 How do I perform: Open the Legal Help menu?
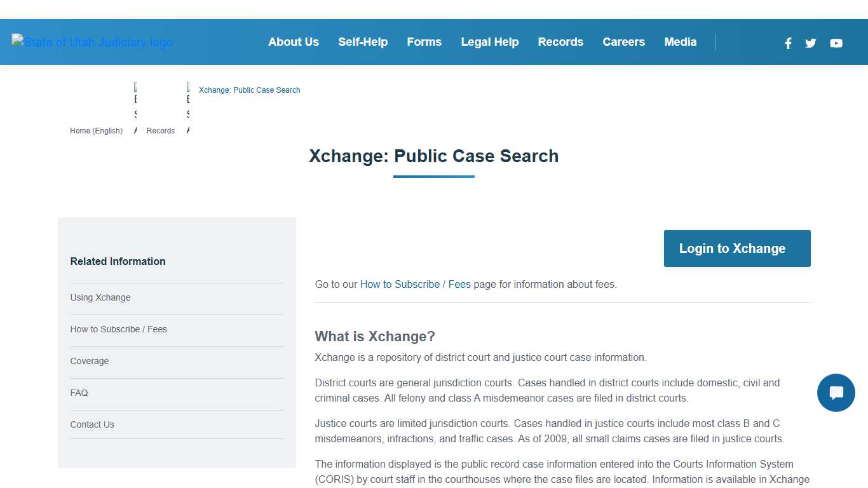pyautogui.click(x=490, y=42)
